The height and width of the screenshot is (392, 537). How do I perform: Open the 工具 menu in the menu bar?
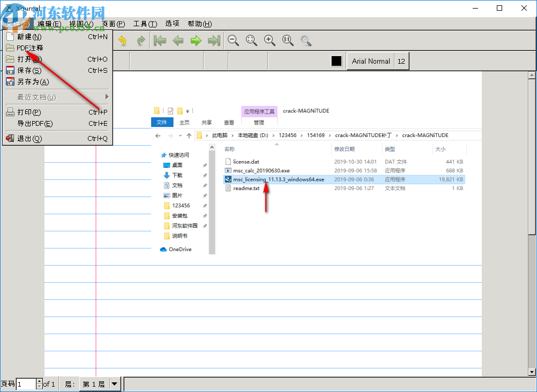[x=145, y=24]
